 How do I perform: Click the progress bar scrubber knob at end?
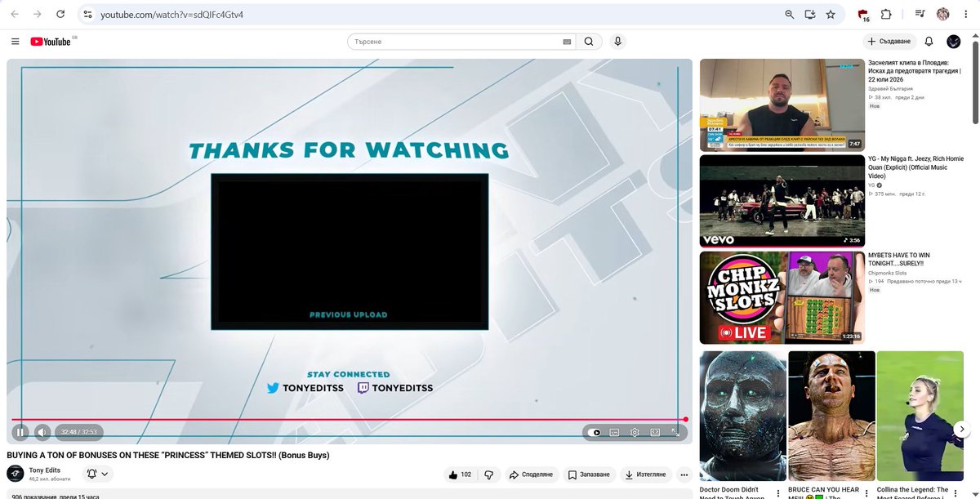[685, 419]
